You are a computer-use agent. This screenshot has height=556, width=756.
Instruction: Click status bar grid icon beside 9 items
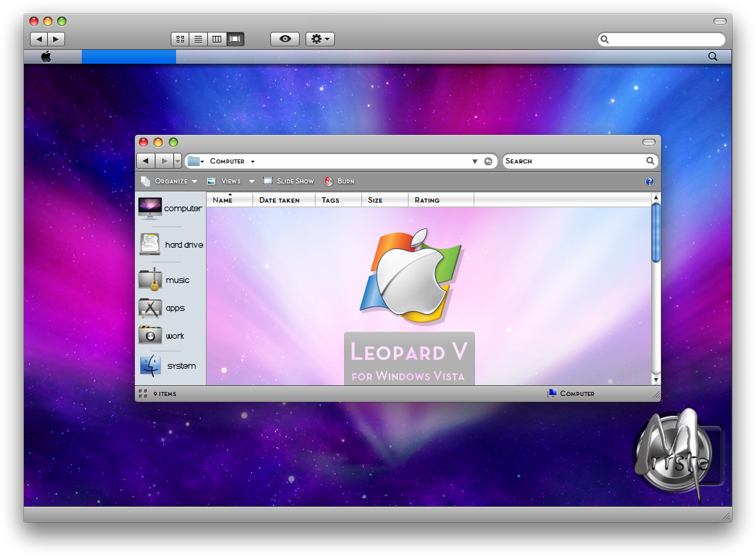[x=143, y=394]
